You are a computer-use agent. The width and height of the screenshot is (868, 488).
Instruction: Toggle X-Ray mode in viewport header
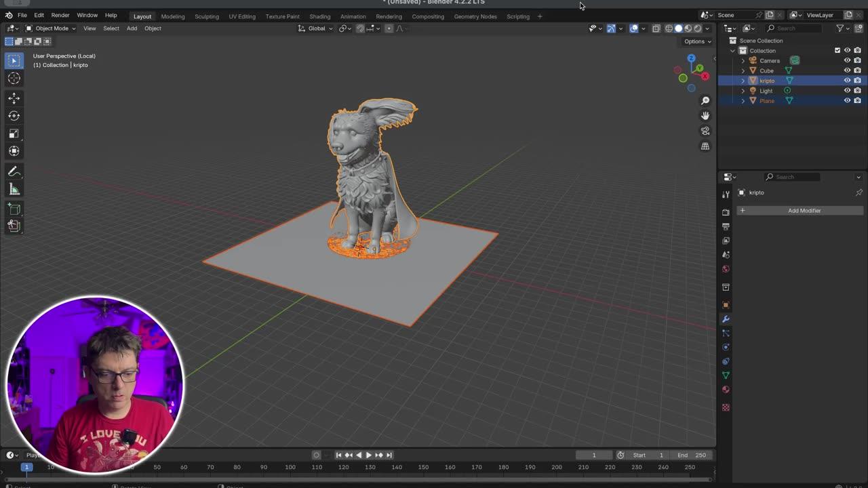coord(656,28)
